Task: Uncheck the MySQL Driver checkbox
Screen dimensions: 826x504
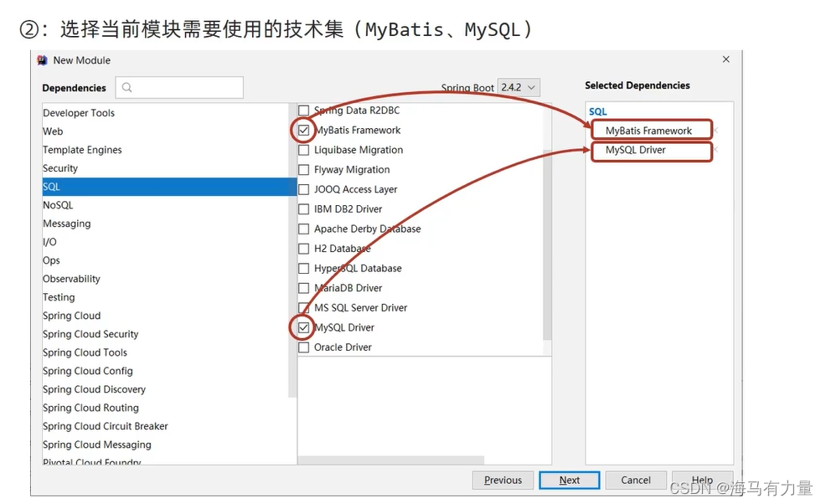Action: tap(304, 327)
